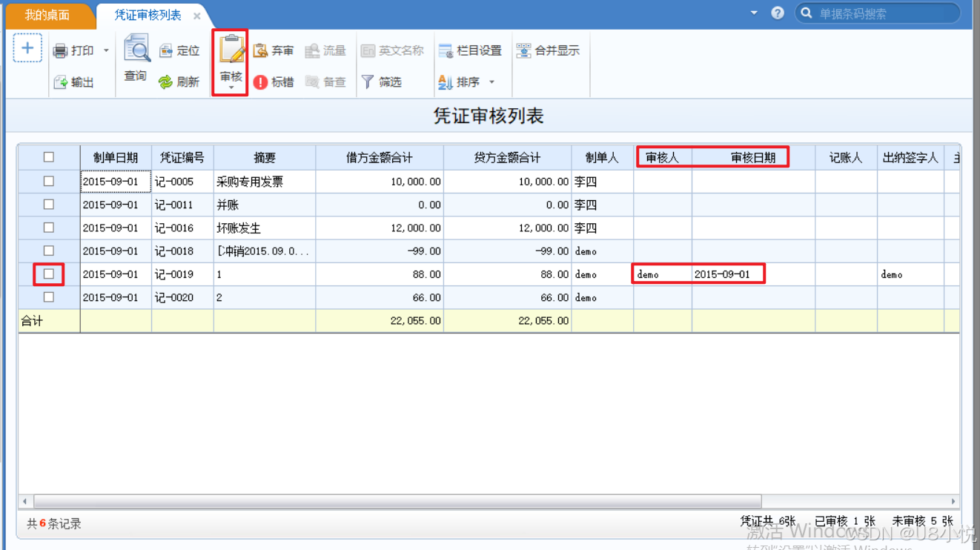The width and height of the screenshot is (980, 550).
Task: Click the 记账人 column header
Action: [x=846, y=157]
